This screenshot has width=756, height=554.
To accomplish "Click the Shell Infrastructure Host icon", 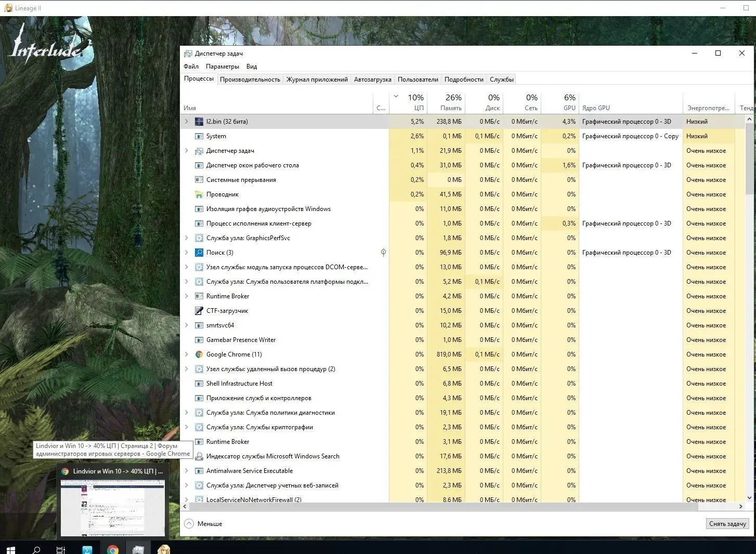I will click(x=199, y=384).
